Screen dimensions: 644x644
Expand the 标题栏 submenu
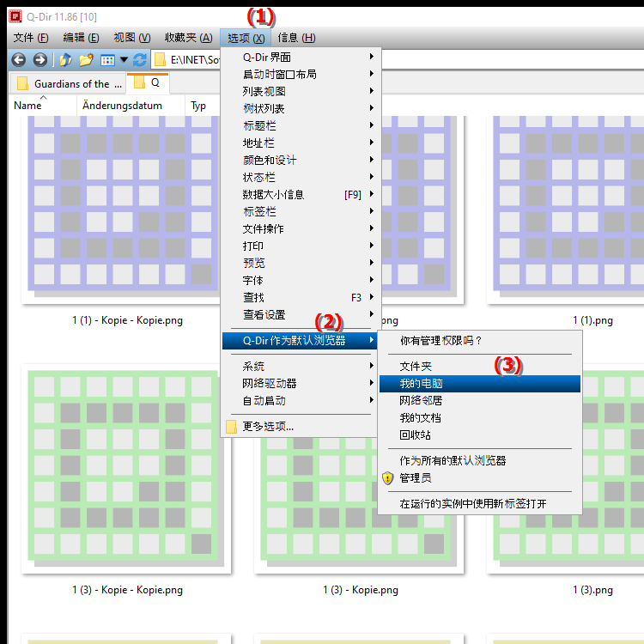tap(301, 125)
